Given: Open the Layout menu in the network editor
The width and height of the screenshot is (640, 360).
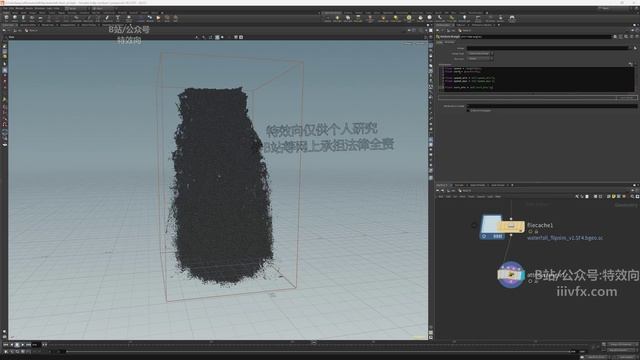Looking at the screenshot, I should [x=481, y=197].
